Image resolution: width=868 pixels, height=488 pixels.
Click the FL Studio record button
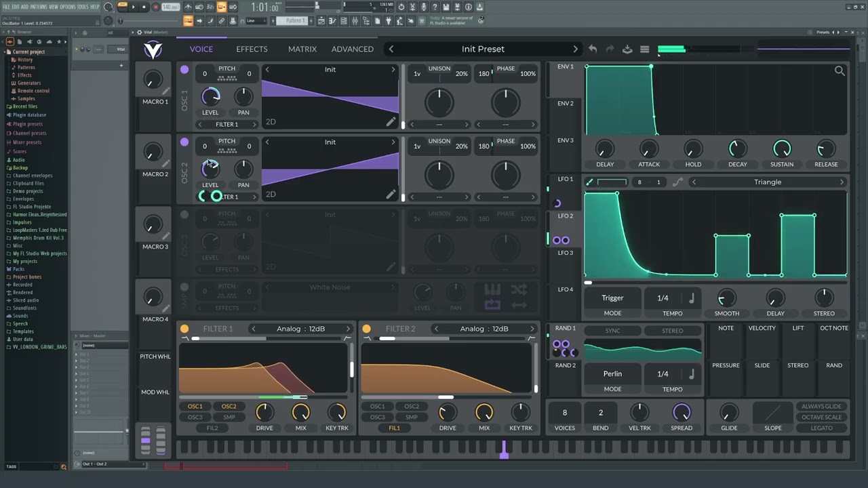[155, 7]
